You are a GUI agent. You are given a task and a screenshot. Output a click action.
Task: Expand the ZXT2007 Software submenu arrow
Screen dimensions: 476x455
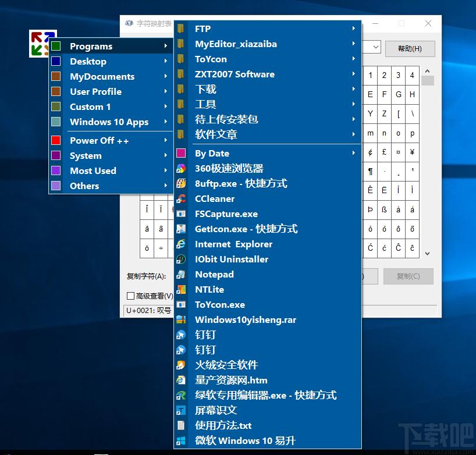(x=354, y=74)
